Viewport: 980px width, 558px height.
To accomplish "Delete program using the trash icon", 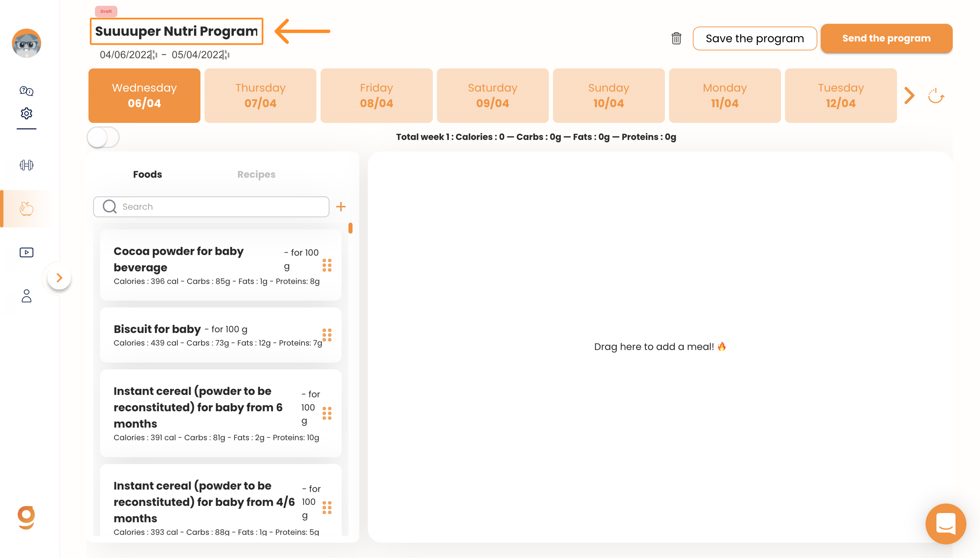I will (x=676, y=38).
